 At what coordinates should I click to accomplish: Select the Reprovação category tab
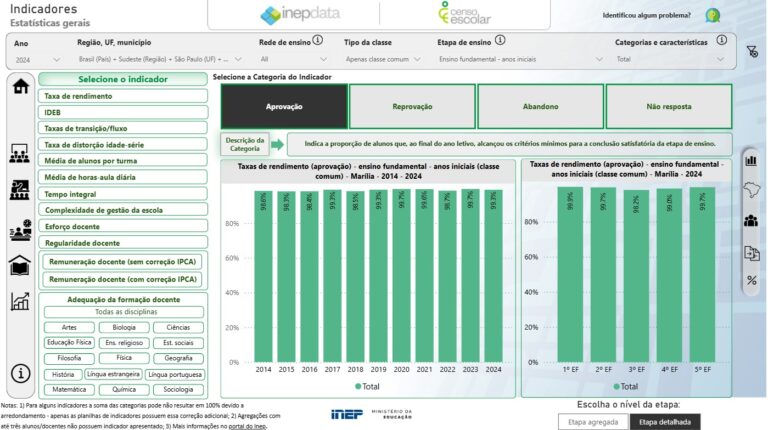[x=412, y=106]
